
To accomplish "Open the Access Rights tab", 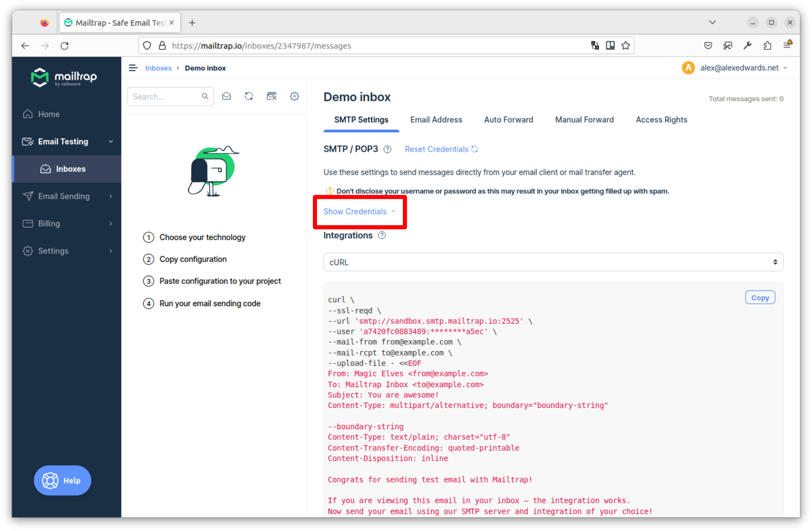I will click(661, 120).
